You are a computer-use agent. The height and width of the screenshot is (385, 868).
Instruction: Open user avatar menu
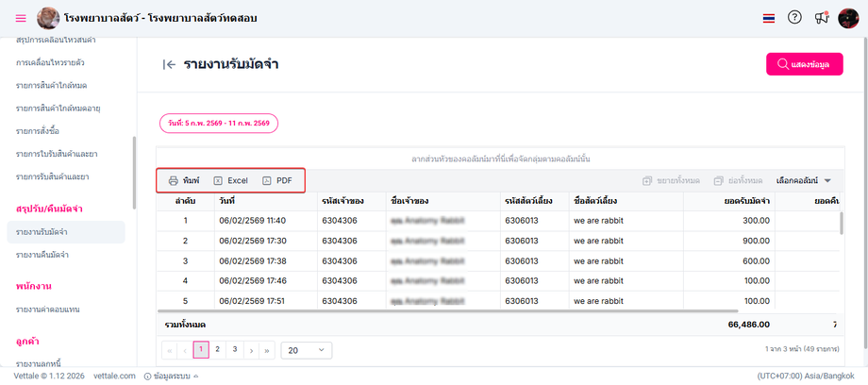848,18
